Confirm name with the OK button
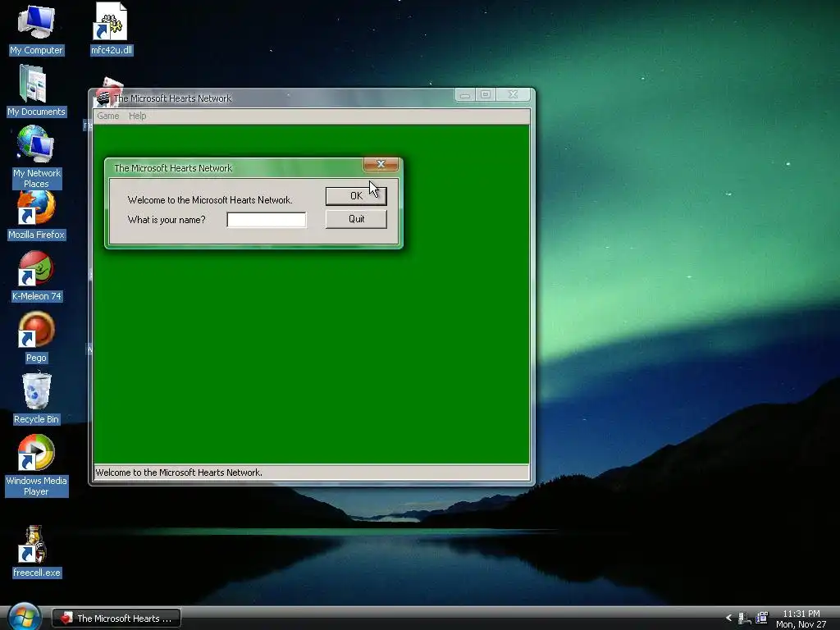This screenshot has height=630, width=840. pyautogui.click(x=356, y=196)
